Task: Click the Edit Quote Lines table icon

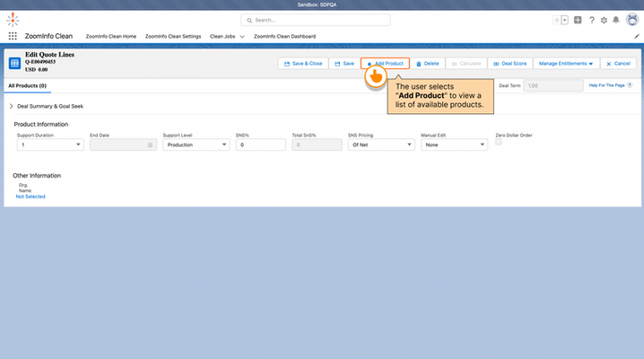Action: (14, 63)
